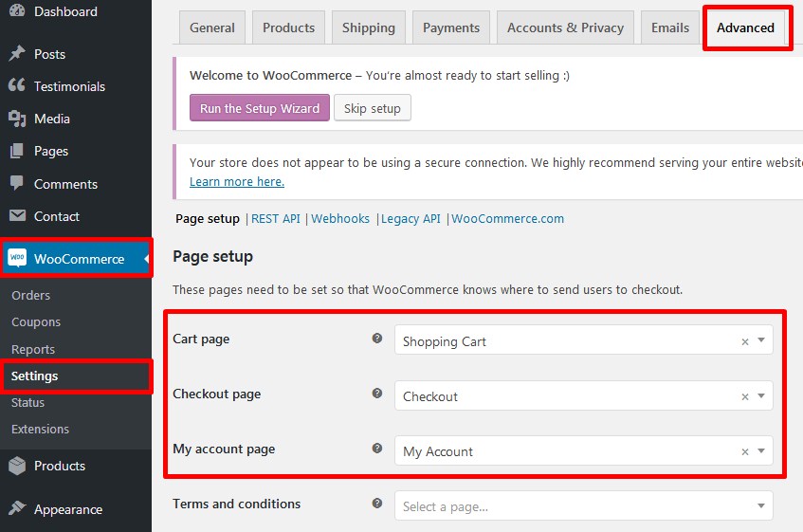Click the Contact envelope icon
This screenshot has height=532, width=803.
[17, 215]
